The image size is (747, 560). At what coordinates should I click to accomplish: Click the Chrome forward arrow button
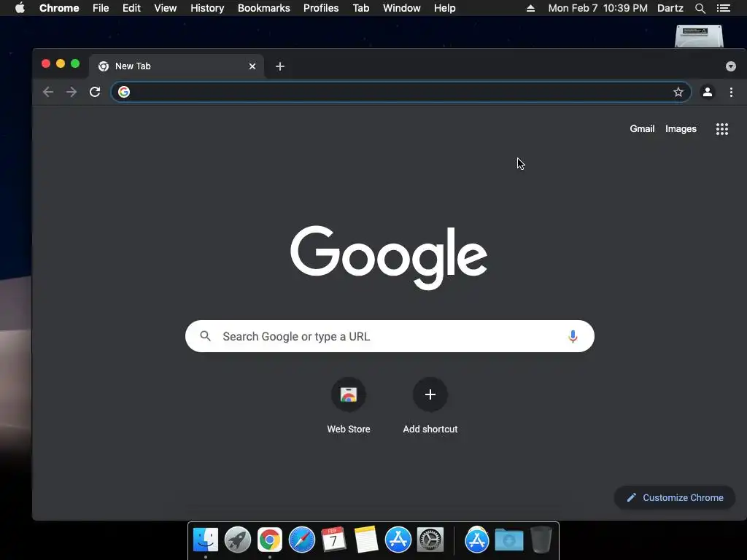[71, 92]
